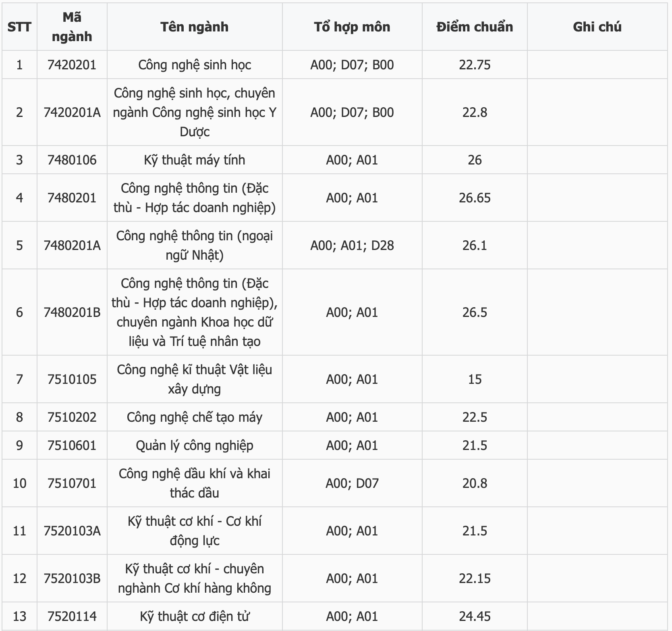
Task: Select the Công nghệ chế tạo máy cell
Action: pyautogui.click(x=195, y=417)
